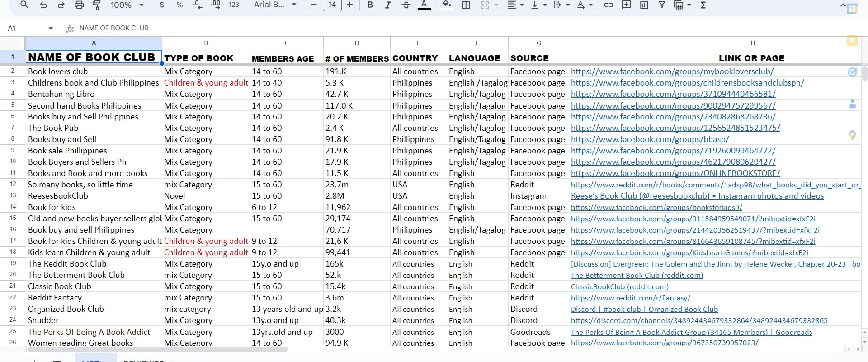
Task: Open the Google Calendar side panel
Action: tap(852, 9)
